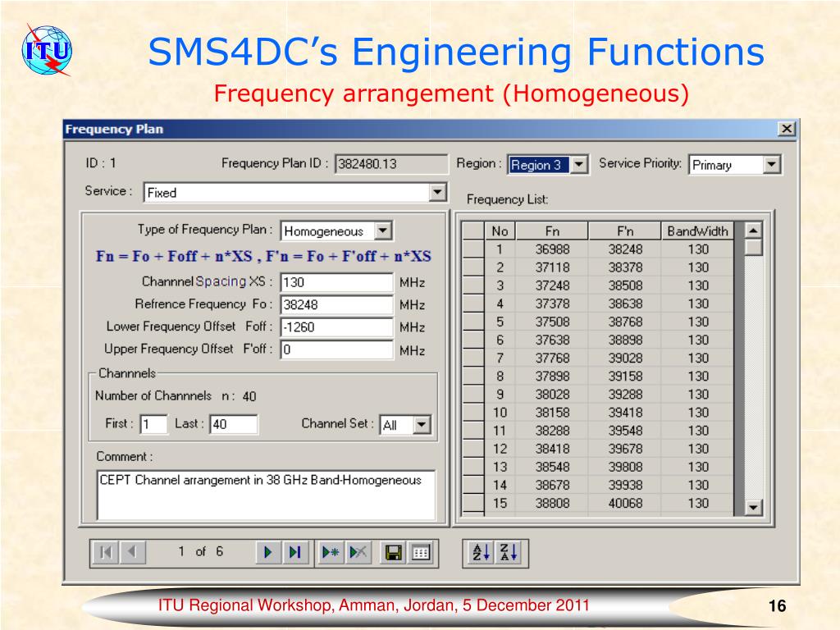Click the Frequency Plan ID field
Image resolution: width=840 pixels, height=630 pixels.
tap(391, 164)
